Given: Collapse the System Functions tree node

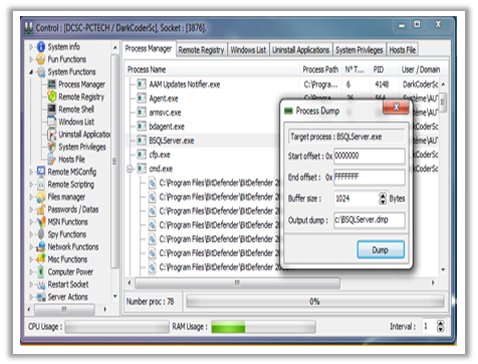Looking at the screenshot, I should pos(31,72).
